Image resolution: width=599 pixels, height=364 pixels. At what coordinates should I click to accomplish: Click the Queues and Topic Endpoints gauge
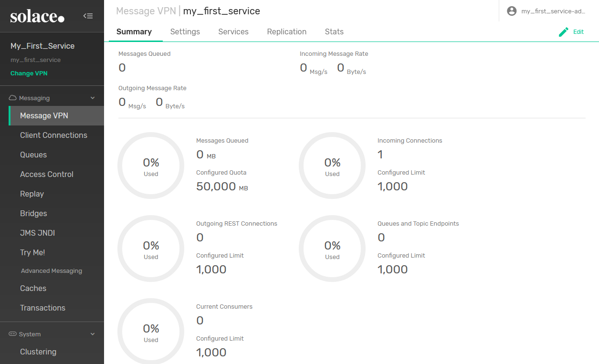click(x=332, y=249)
